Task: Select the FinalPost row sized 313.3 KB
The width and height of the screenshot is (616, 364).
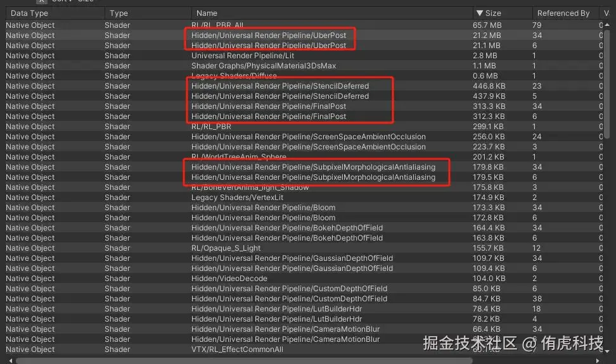Action: click(x=303, y=106)
